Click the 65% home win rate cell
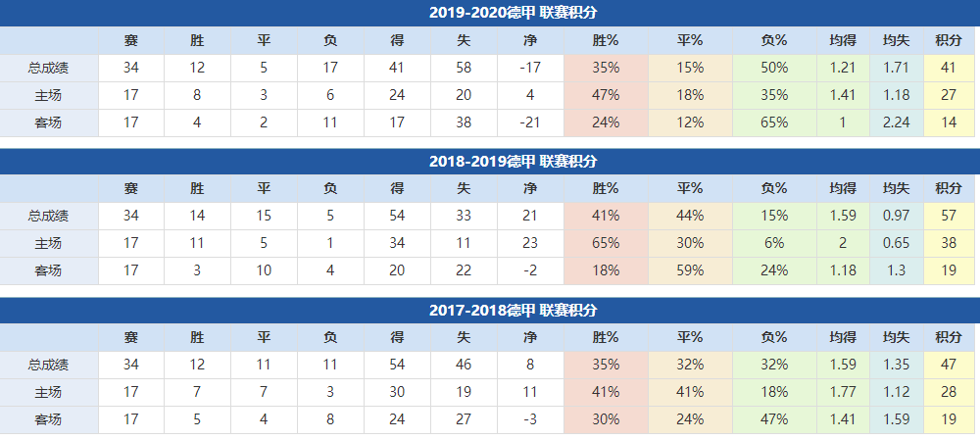This screenshot has height=440, width=980. point(606,243)
